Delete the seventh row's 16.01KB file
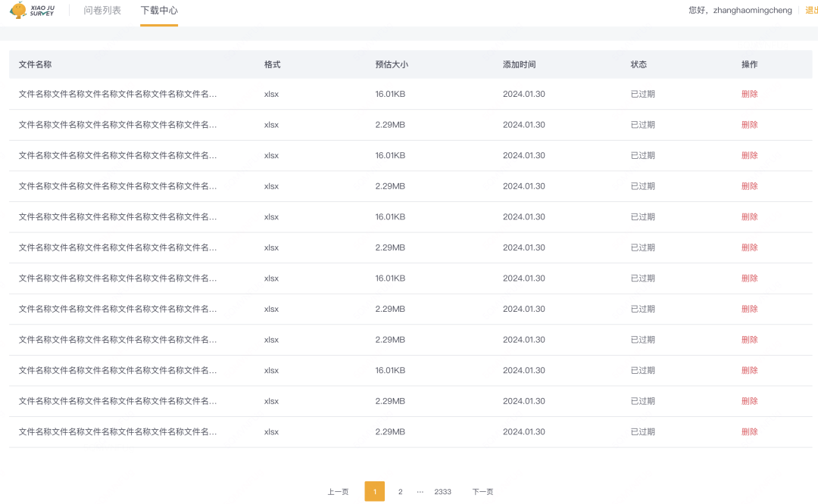This screenshot has width=818, height=504. click(x=749, y=278)
